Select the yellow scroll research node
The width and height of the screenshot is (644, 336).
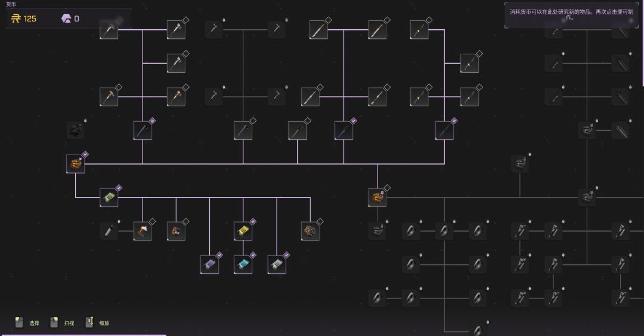click(x=243, y=230)
